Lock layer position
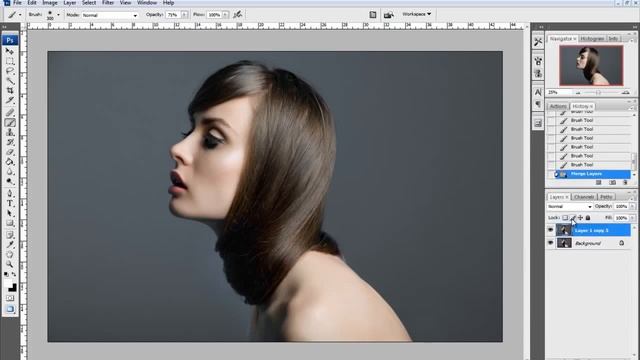 coord(580,218)
